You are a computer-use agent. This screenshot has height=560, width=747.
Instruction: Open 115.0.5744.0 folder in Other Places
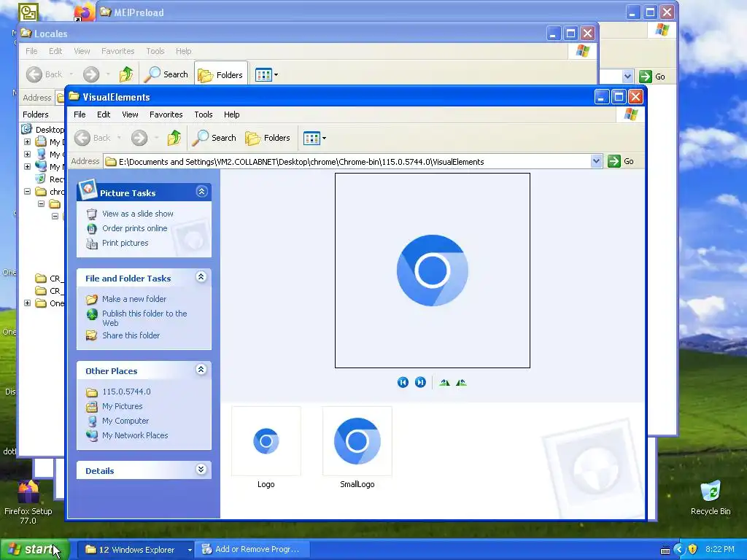(126, 392)
